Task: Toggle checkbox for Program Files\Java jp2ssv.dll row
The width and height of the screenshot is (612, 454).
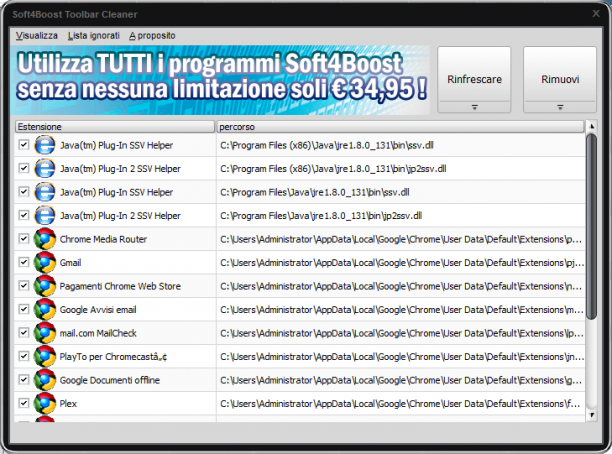Action: coord(24,215)
